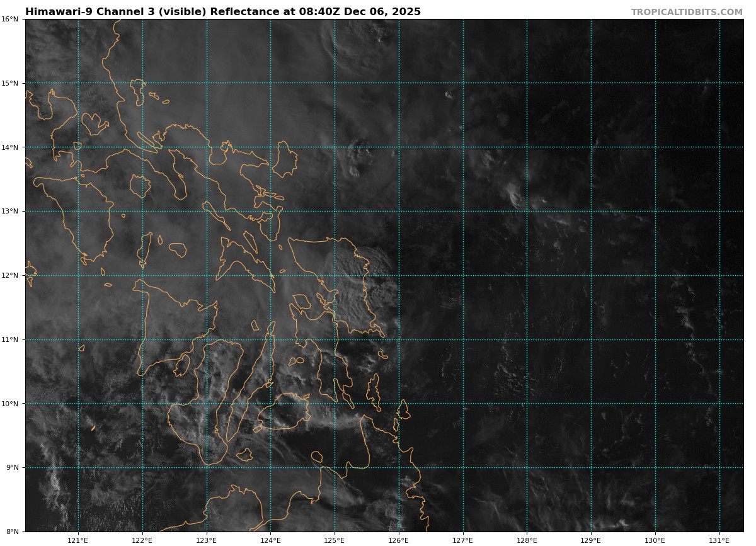This screenshot has height=546, width=756.
Task: Select the 8°N latitude tick label
Action: coord(9,532)
